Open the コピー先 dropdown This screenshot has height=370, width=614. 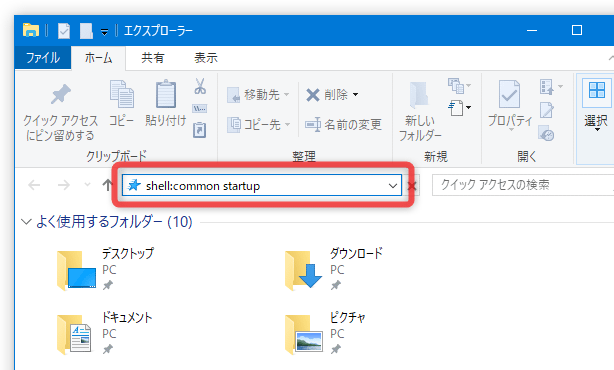click(x=259, y=125)
